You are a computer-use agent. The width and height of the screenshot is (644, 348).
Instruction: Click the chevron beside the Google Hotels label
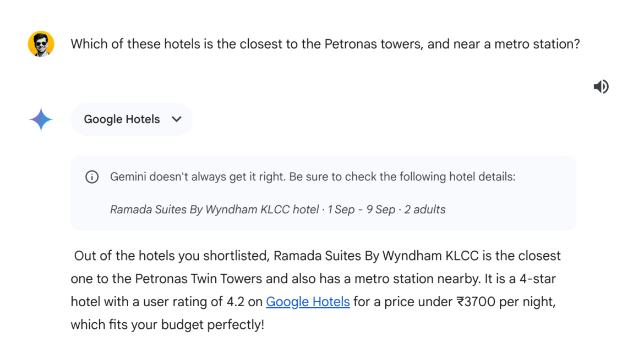[177, 119]
